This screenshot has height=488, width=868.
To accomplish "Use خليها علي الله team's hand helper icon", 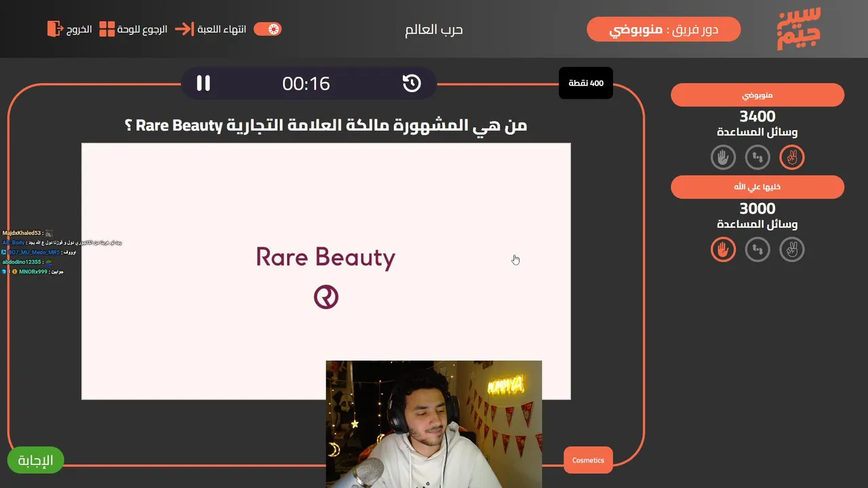I will pos(723,249).
